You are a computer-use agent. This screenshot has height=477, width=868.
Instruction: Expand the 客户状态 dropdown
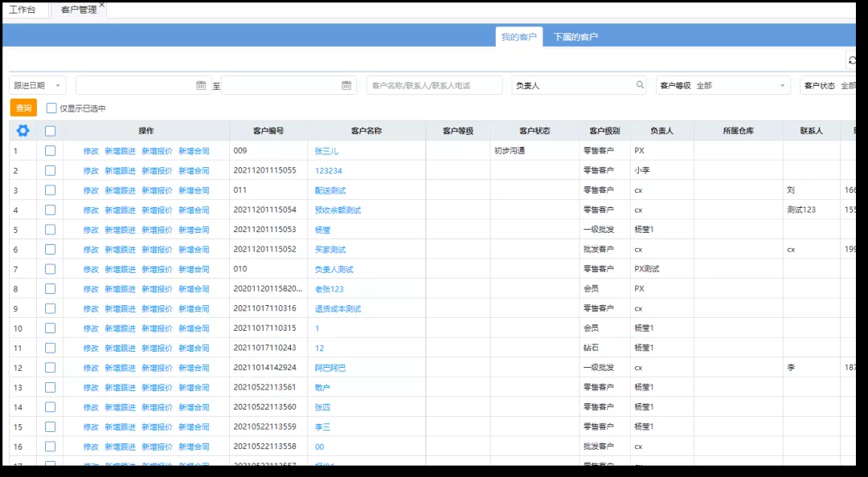(x=828, y=85)
